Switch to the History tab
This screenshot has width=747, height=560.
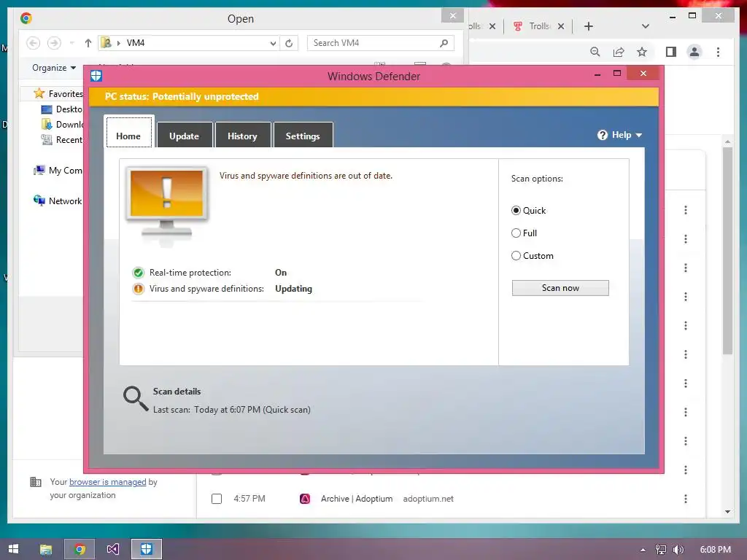tap(242, 136)
